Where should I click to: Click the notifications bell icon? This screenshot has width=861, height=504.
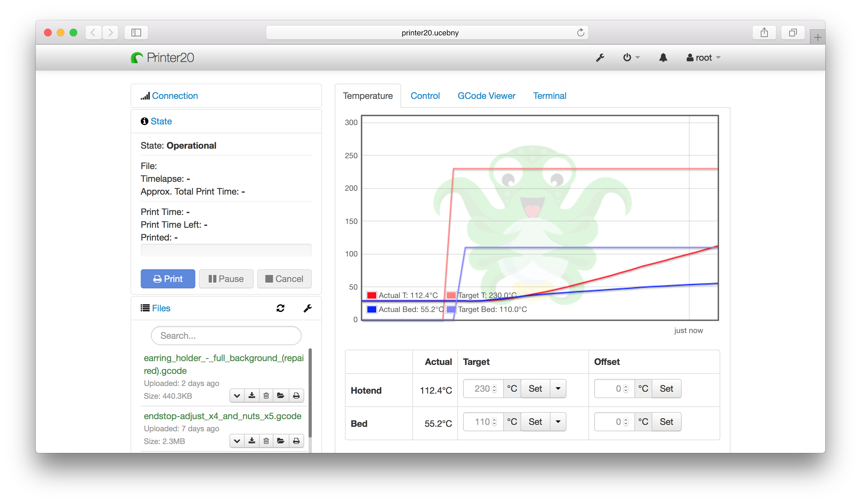tap(663, 57)
